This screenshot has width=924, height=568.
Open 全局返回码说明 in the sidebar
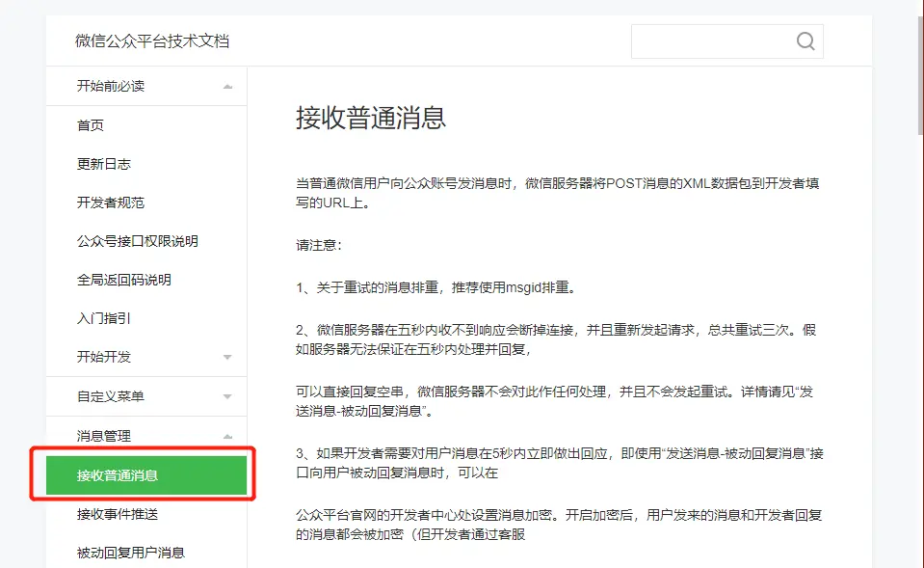[123, 280]
